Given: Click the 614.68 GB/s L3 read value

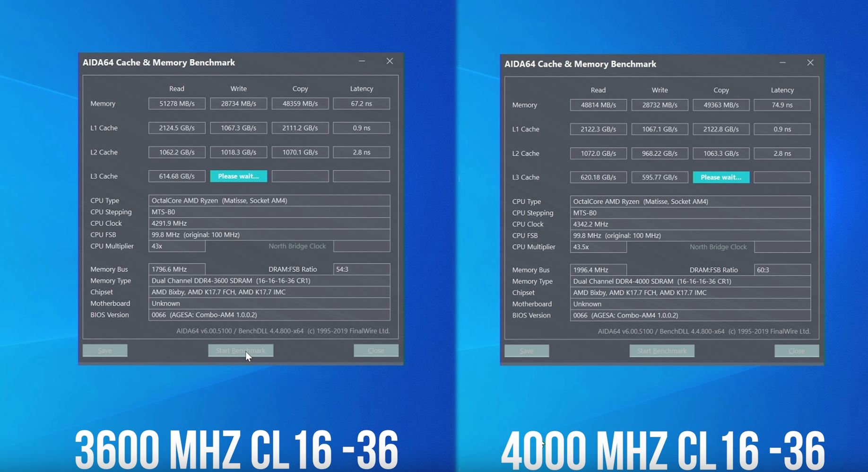Looking at the screenshot, I should [x=177, y=176].
